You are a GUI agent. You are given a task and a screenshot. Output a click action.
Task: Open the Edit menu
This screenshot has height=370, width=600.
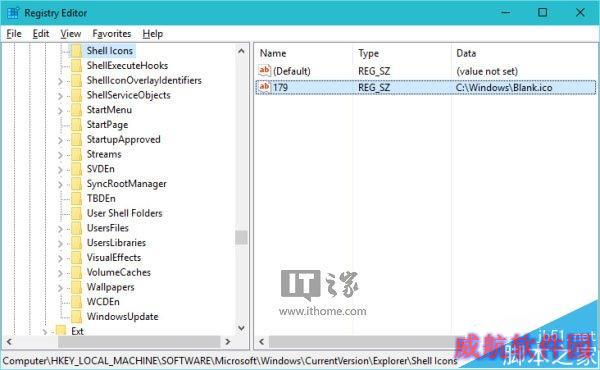41,34
